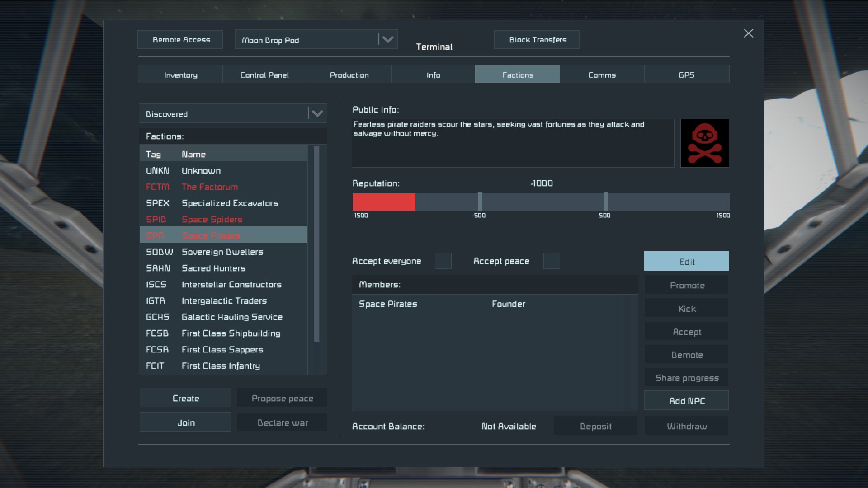Viewport: 868px width, 488px height.
Task: Click the Accept member button
Action: point(686,331)
